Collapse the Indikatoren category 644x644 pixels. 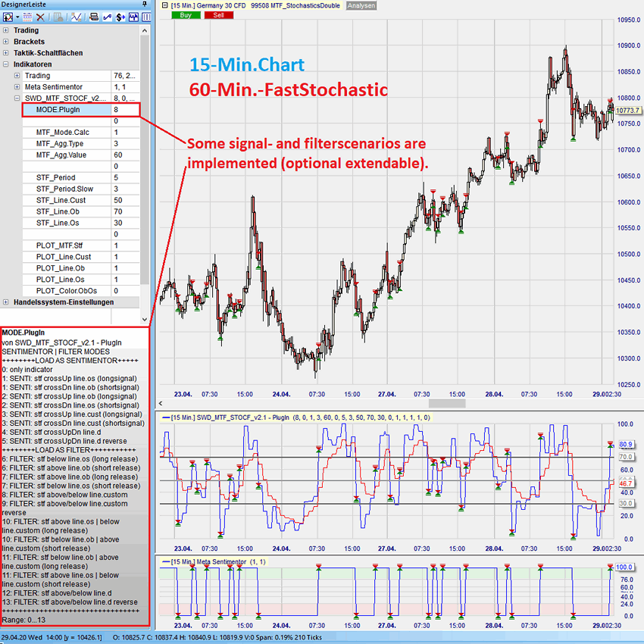(6, 64)
